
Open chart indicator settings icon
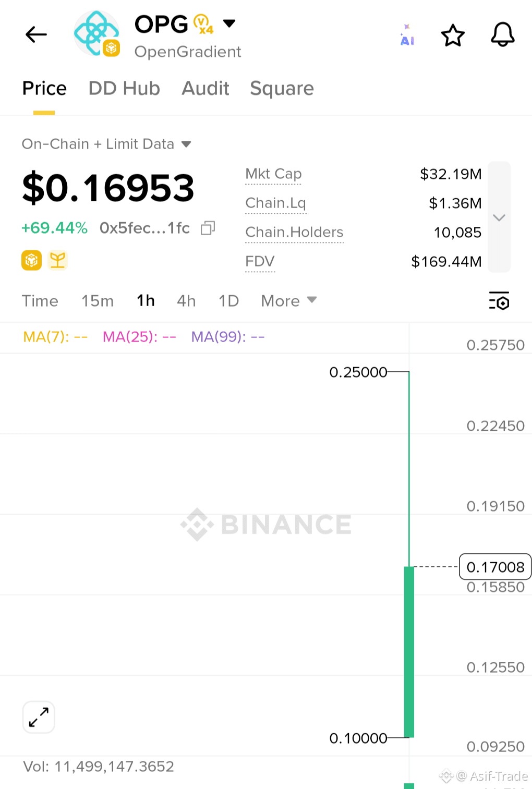click(499, 300)
